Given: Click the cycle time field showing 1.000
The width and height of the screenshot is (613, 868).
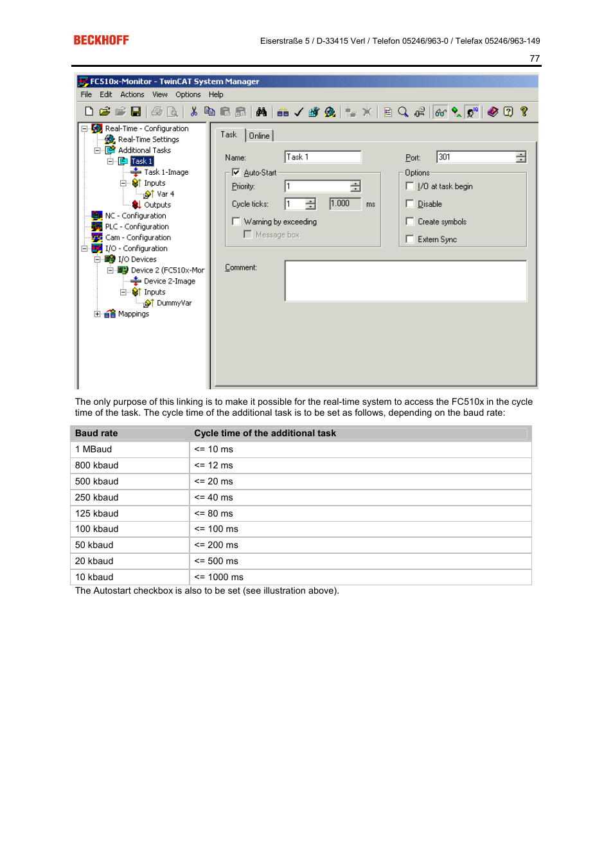Looking at the screenshot, I should pyautogui.click(x=346, y=204).
